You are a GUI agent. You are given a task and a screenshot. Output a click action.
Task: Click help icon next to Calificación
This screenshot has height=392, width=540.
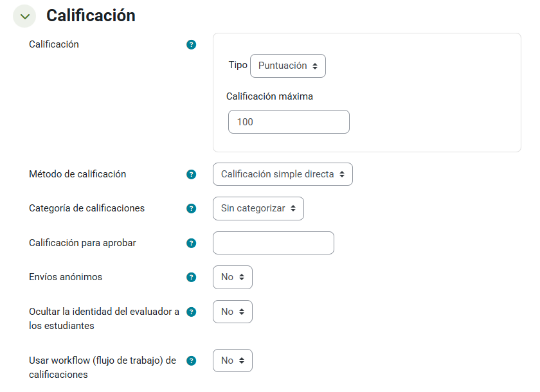(x=191, y=45)
